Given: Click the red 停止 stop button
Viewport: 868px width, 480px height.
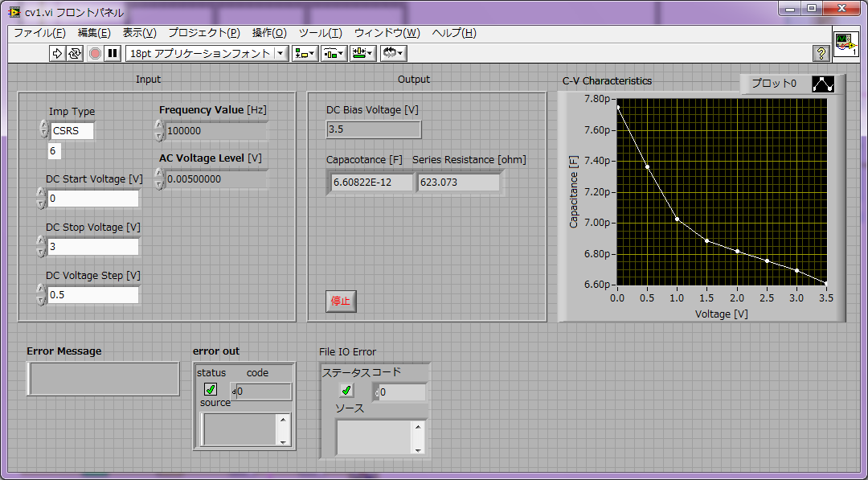Looking at the screenshot, I should tap(341, 302).
